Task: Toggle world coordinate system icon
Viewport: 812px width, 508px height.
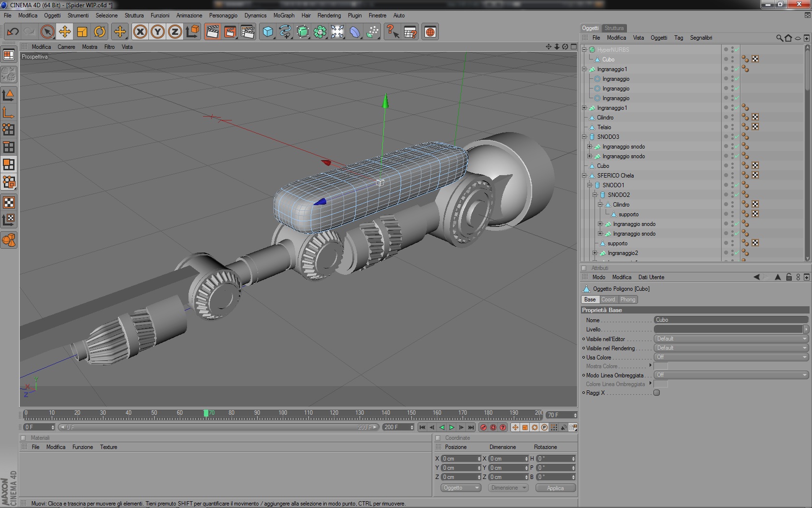Action: coord(192,32)
